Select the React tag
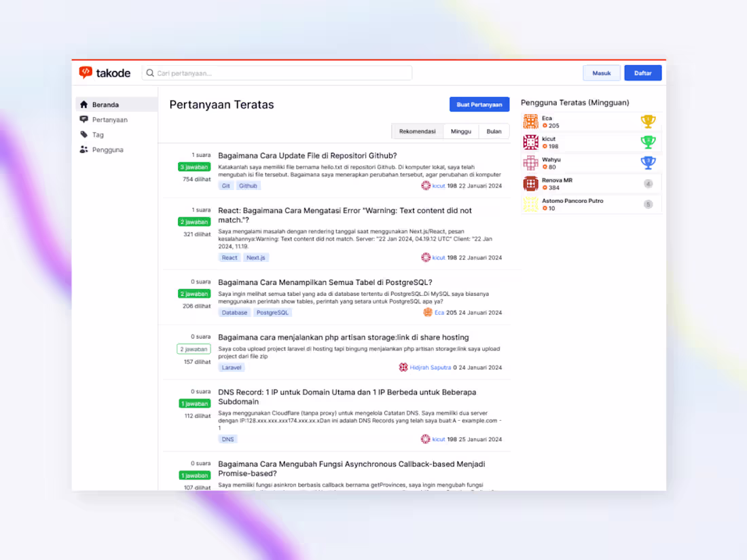Viewport: 747px width, 560px height. pyautogui.click(x=229, y=258)
